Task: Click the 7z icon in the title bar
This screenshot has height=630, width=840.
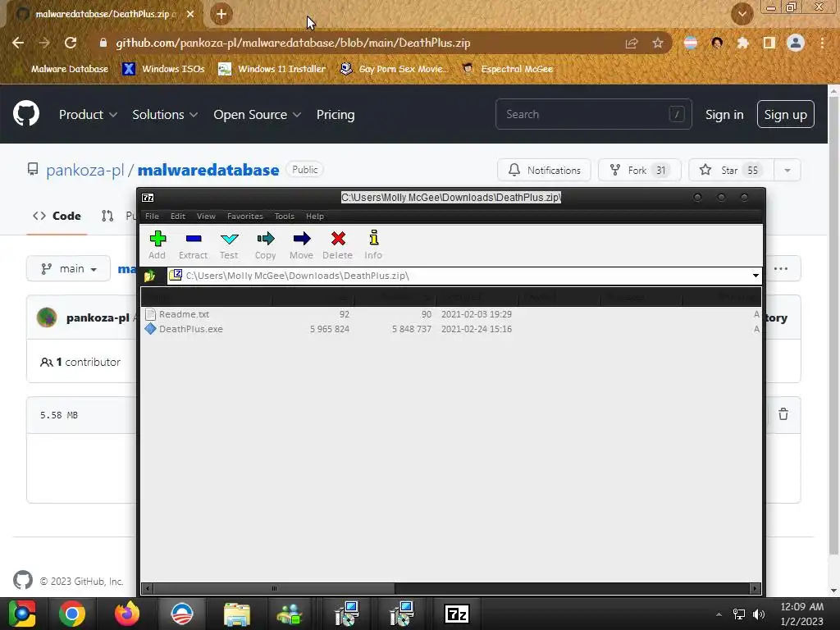Action: 148,198
